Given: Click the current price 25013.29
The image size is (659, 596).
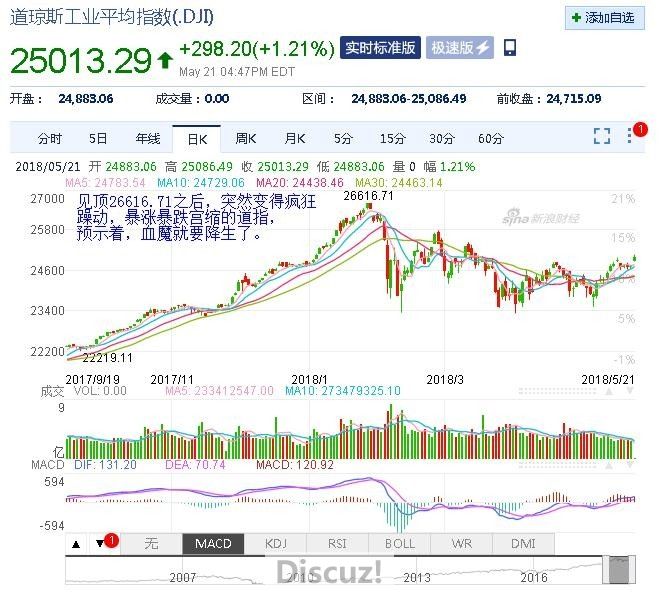Looking at the screenshot, I should [80, 60].
